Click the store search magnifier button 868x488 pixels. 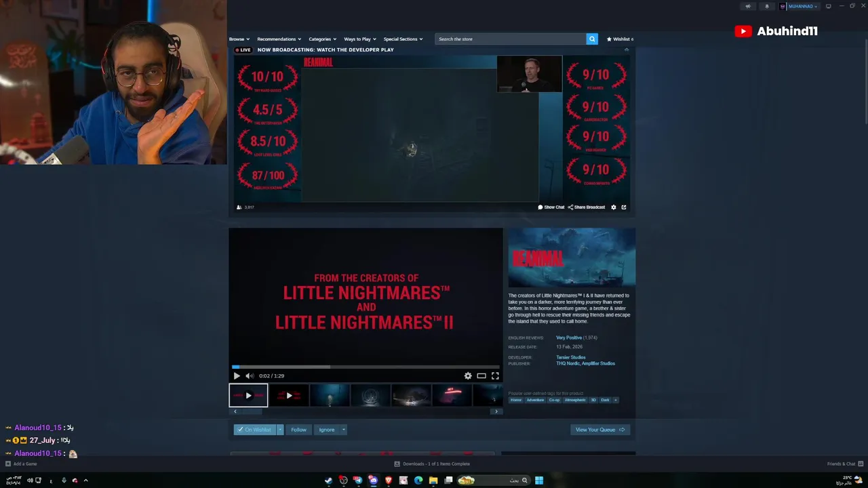(592, 39)
